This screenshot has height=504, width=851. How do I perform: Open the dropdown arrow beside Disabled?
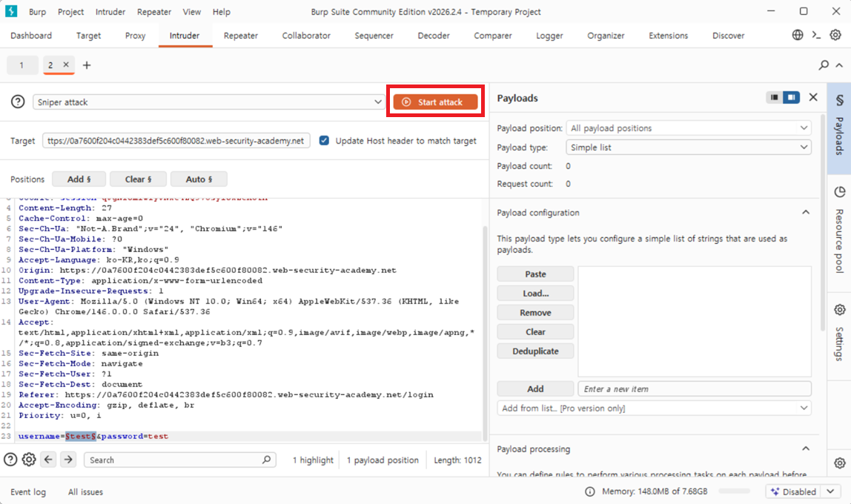point(831,491)
